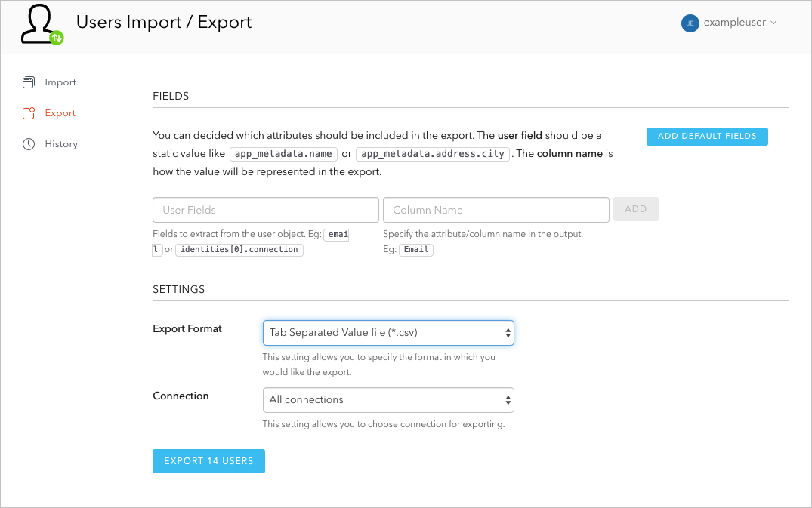Click the exampleuser account name

734,23
